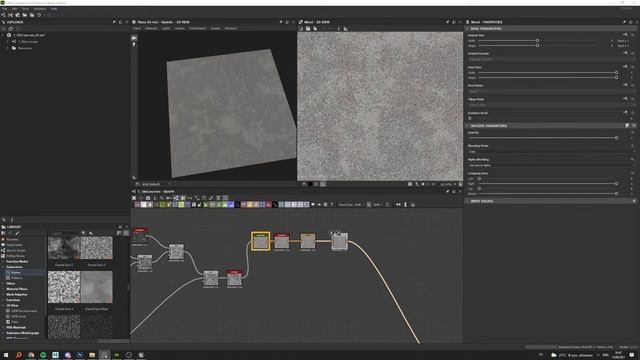Open Windows Start menu
The image size is (640, 360).
[6, 355]
